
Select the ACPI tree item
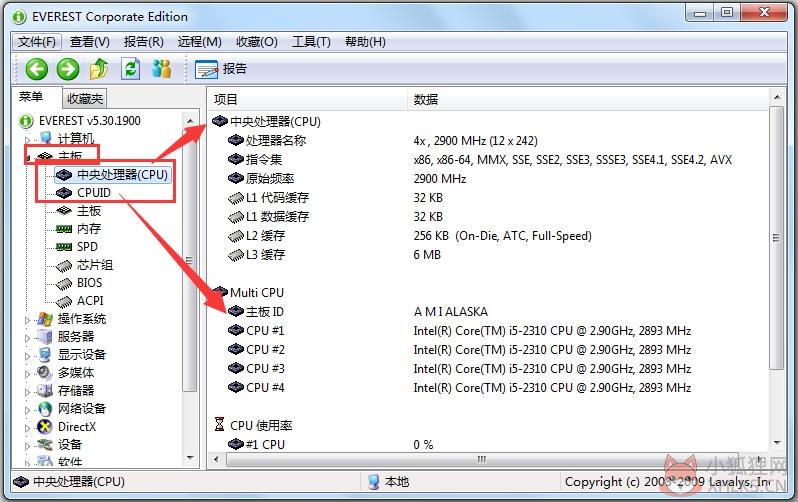[x=90, y=301]
